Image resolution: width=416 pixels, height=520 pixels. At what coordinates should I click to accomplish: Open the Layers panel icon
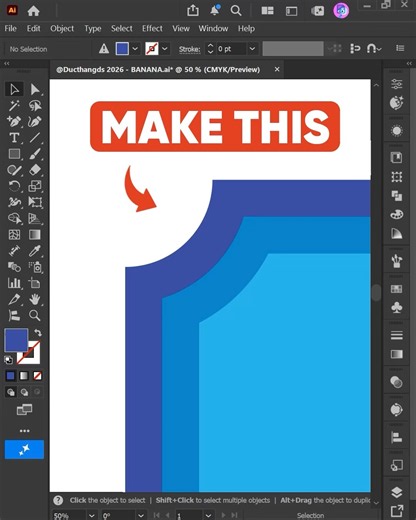pyautogui.click(x=397, y=492)
